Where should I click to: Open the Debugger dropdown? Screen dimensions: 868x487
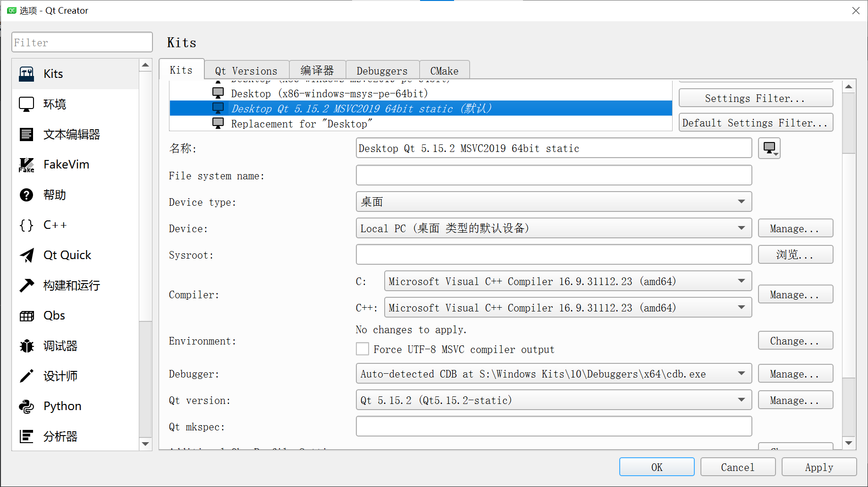pos(554,374)
